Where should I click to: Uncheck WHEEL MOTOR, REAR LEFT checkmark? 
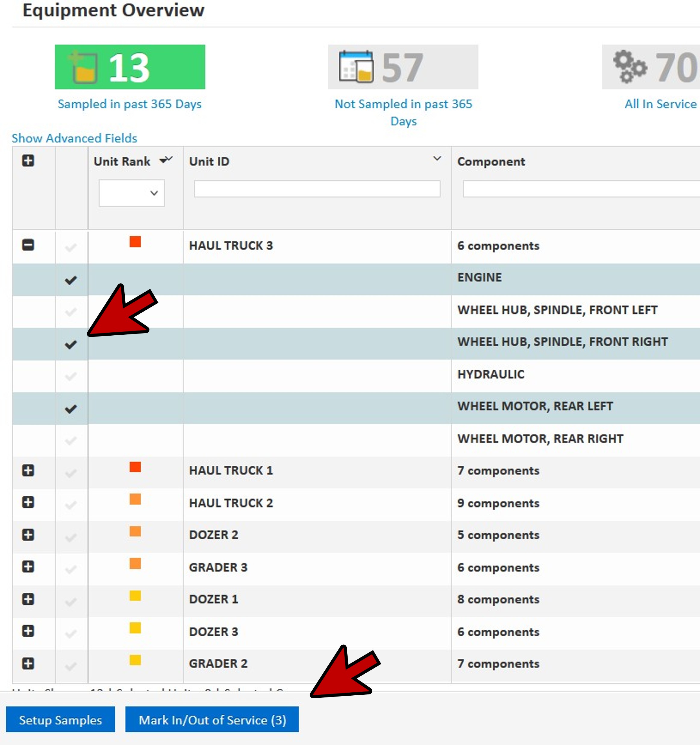pos(71,409)
